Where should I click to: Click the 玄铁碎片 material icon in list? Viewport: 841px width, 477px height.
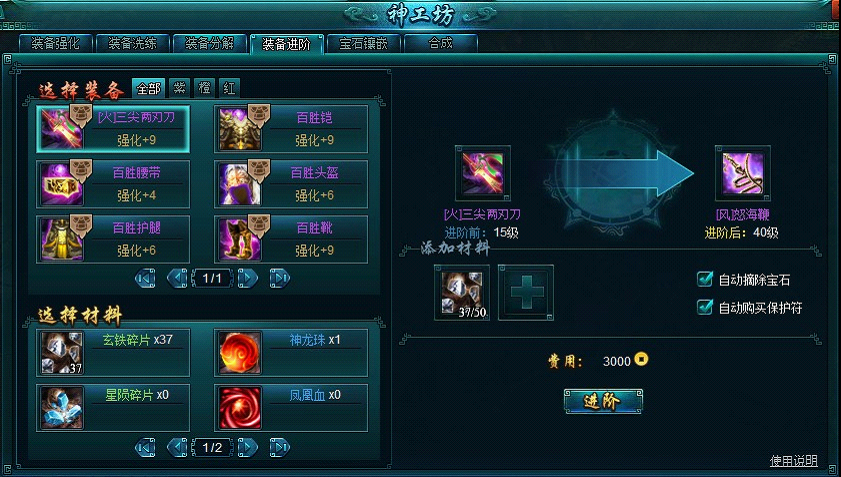click(62, 353)
